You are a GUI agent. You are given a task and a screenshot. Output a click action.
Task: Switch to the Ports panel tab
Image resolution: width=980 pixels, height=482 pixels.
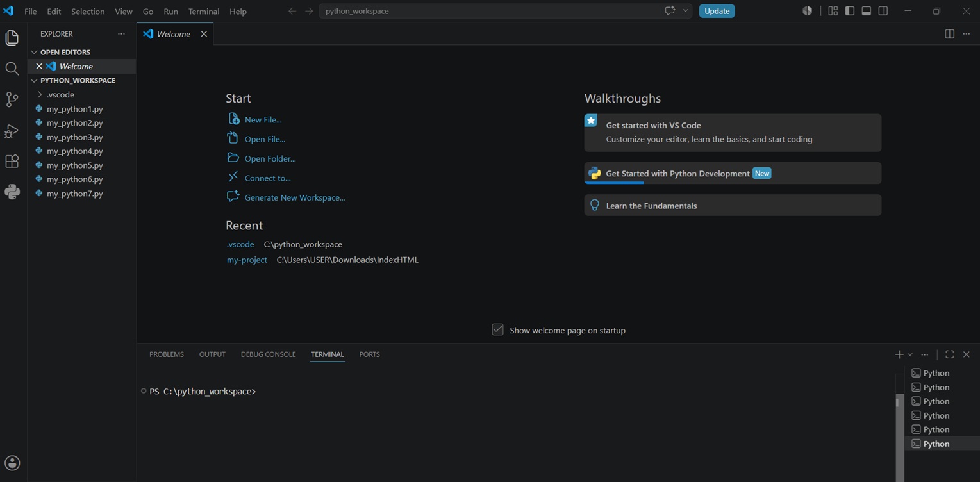coord(369,354)
